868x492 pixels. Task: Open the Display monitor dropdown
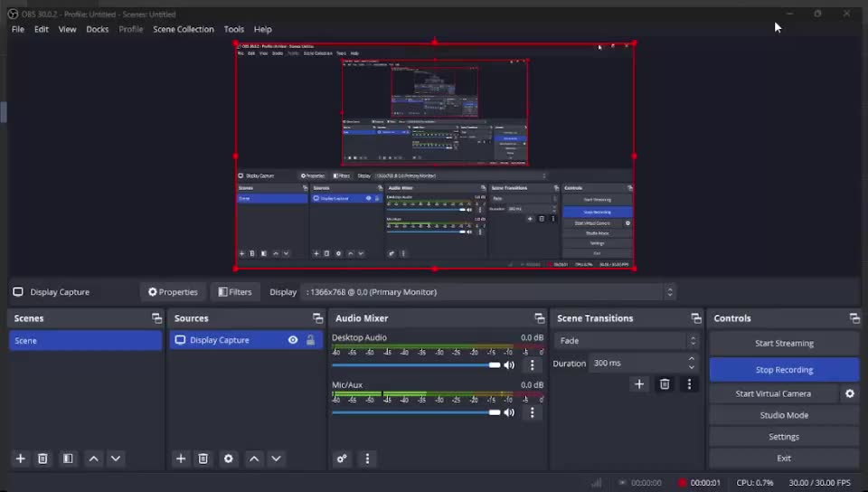[488, 291]
